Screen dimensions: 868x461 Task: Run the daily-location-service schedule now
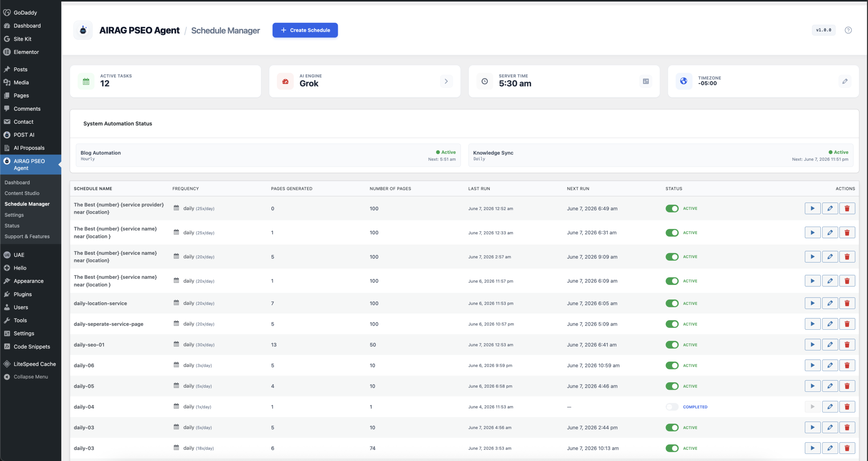[x=812, y=303]
